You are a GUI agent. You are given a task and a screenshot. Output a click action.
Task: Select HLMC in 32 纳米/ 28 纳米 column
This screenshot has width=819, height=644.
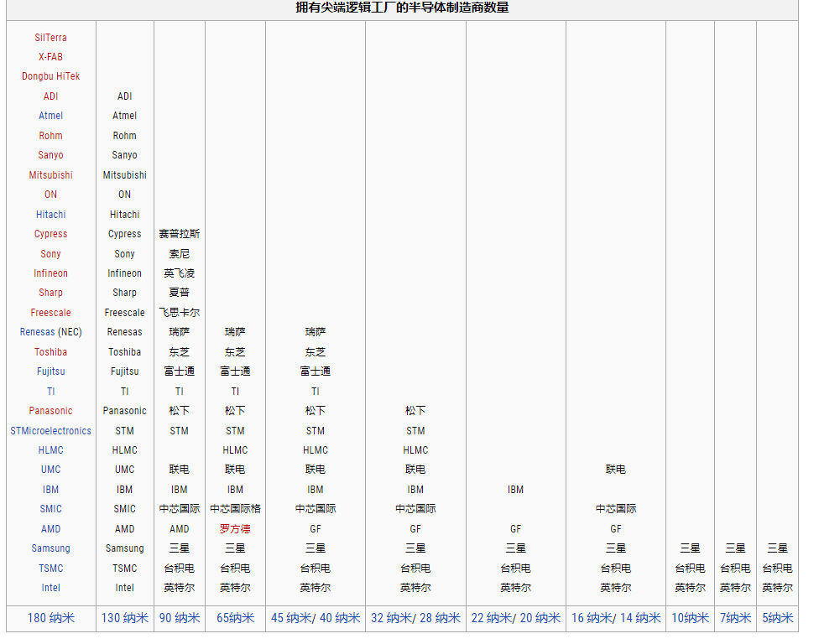click(x=415, y=449)
